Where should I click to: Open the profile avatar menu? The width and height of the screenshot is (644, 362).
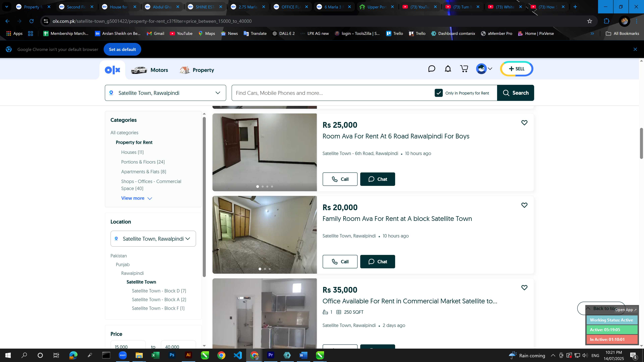[484, 69]
